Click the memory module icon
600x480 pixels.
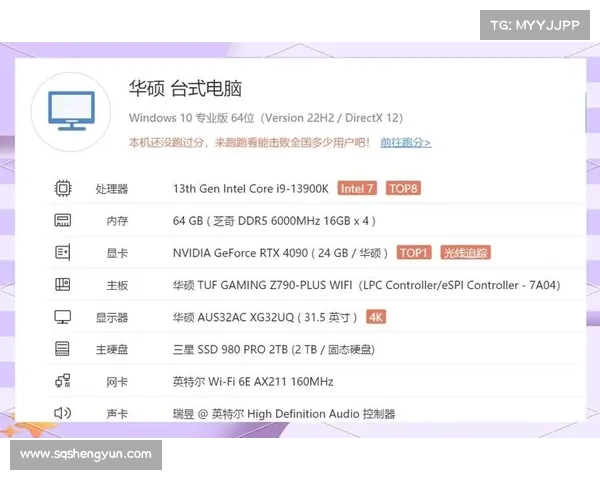(x=63, y=220)
